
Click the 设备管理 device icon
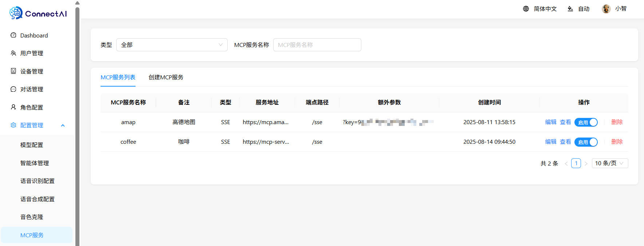[x=13, y=71]
